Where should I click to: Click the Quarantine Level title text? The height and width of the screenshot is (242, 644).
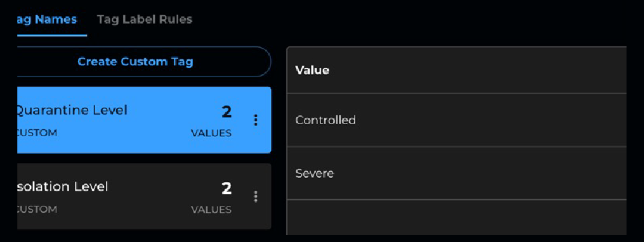click(x=72, y=110)
